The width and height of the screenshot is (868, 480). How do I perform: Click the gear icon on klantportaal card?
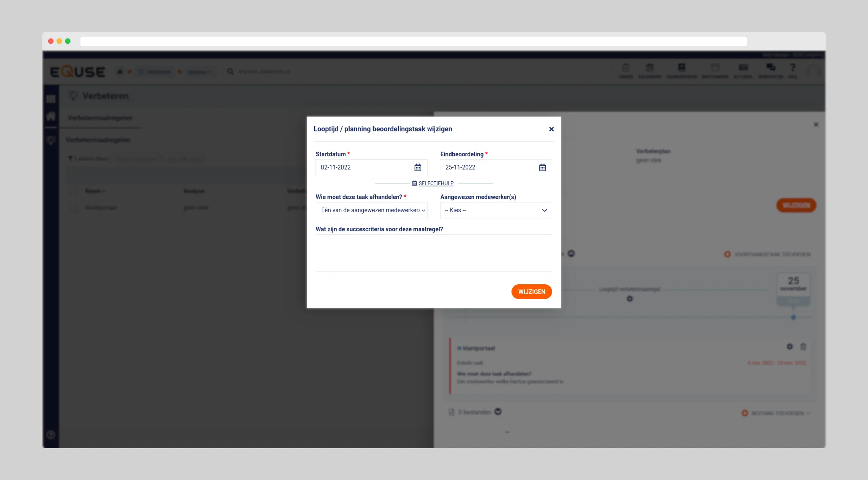click(789, 347)
